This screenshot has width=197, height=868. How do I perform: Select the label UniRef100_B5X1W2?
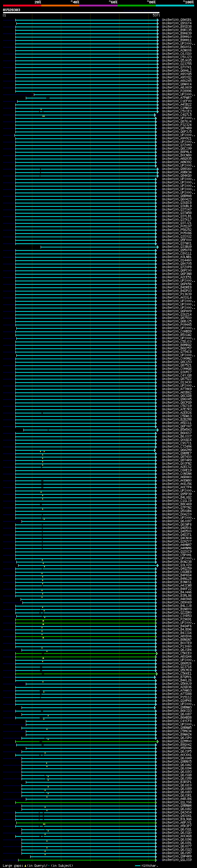point(177,335)
